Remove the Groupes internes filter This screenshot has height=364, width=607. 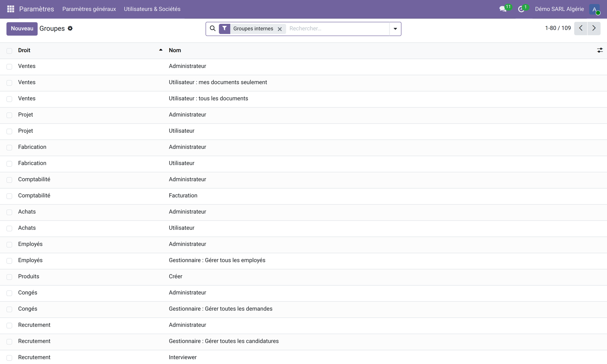coord(280,29)
